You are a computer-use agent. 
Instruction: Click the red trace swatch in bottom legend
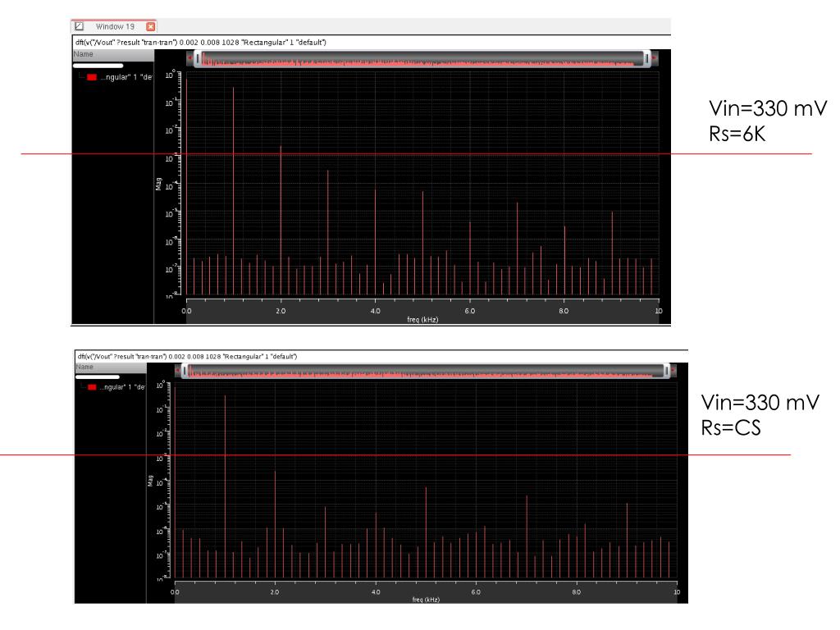tap(92, 387)
